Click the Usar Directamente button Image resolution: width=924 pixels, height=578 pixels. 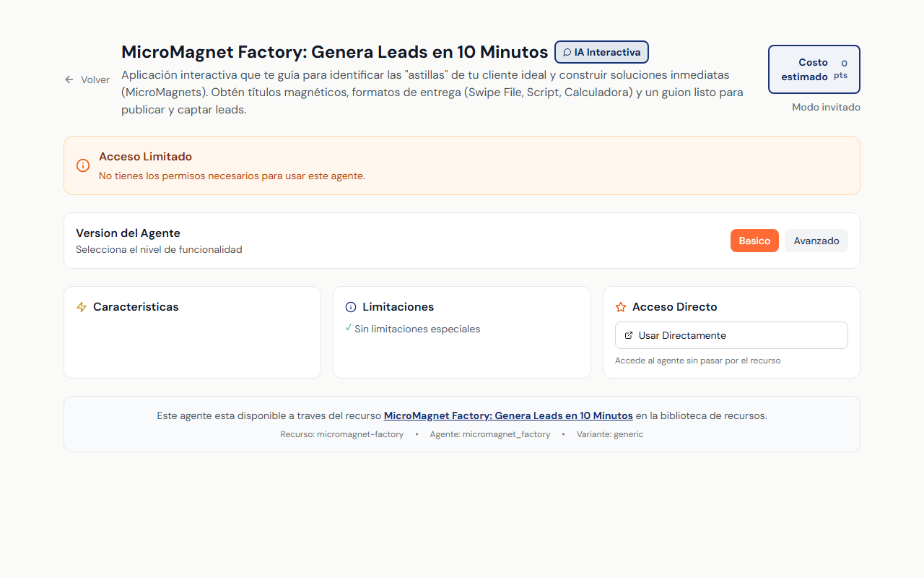[x=731, y=335]
